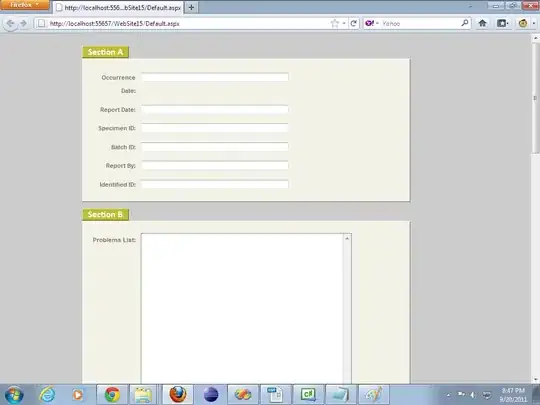Open the Paint taskbar application

coord(374,395)
